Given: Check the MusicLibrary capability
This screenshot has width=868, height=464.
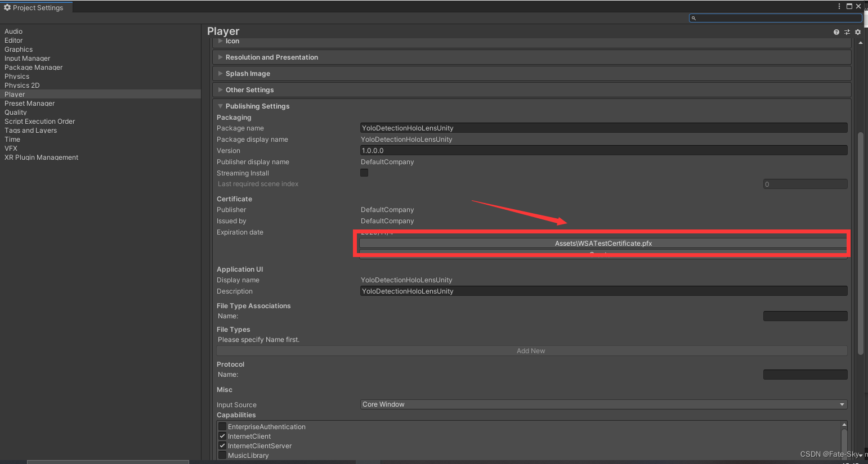Looking at the screenshot, I should [x=222, y=455].
